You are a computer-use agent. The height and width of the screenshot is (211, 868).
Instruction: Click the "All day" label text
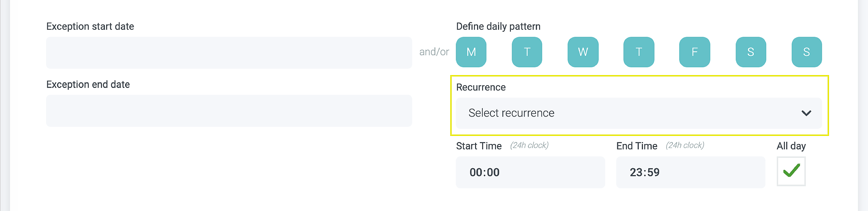791,146
